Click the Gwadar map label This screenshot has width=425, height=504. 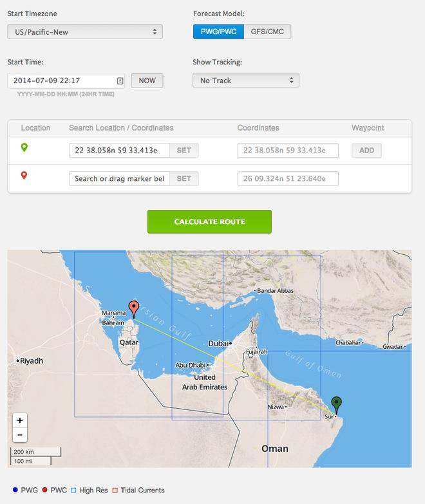pyautogui.click(x=393, y=347)
